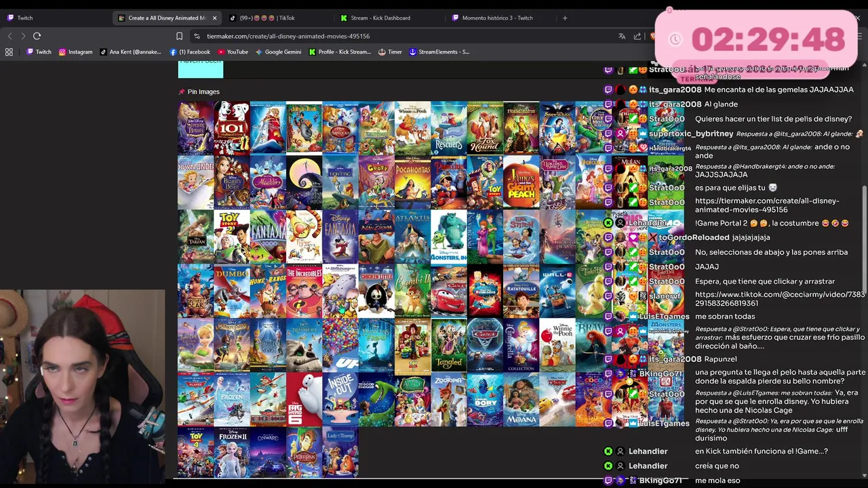The image size is (868, 488).
Task: Select The Incredibles poster
Action: (304, 291)
